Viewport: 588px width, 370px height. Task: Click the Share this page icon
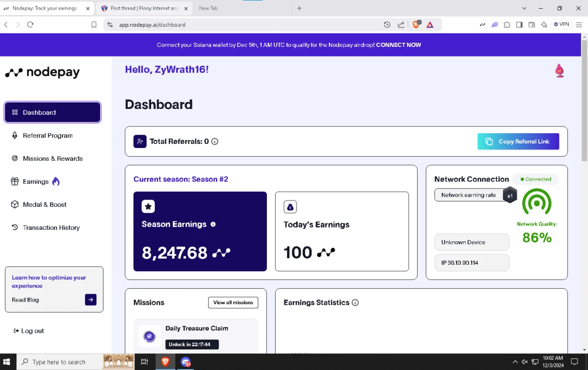point(401,25)
